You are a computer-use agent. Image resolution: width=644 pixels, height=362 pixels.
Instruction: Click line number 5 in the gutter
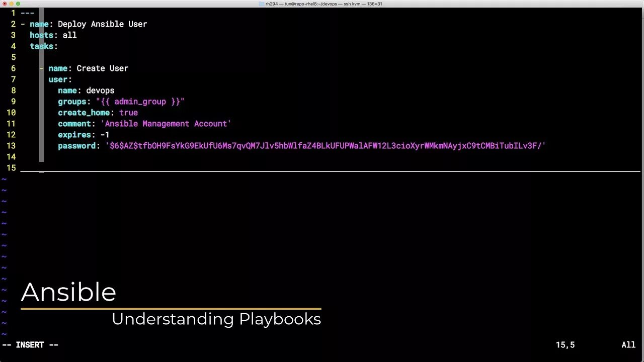(x=13, y=57)
